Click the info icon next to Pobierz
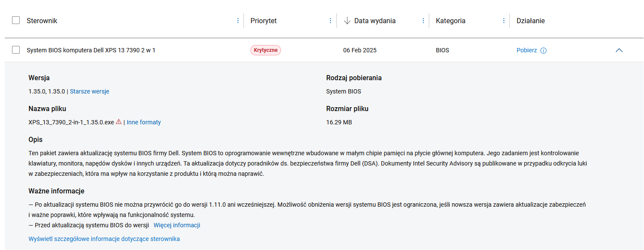This screenshot has width=644, height=250. tap(543, 51)
